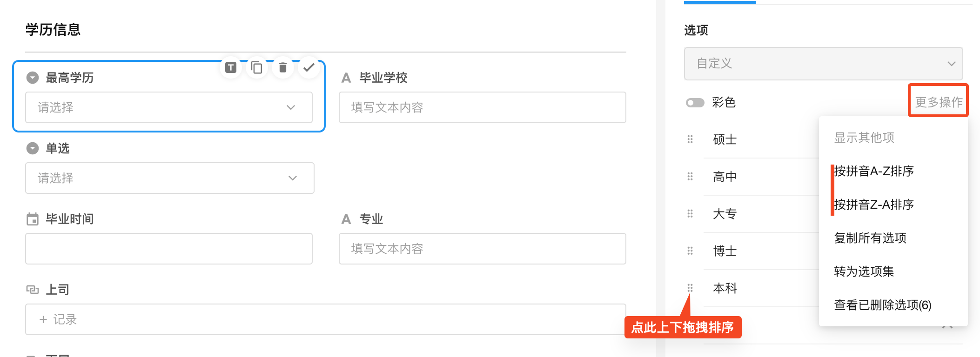
Task: Click the duplicate field copy icon
Action: tap(256, 68)
